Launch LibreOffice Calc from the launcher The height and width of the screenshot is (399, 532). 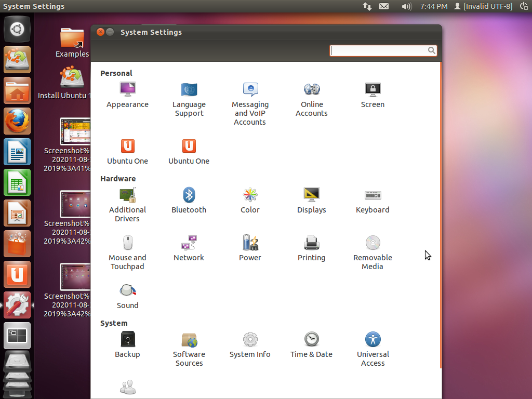(x=17, y=182)
